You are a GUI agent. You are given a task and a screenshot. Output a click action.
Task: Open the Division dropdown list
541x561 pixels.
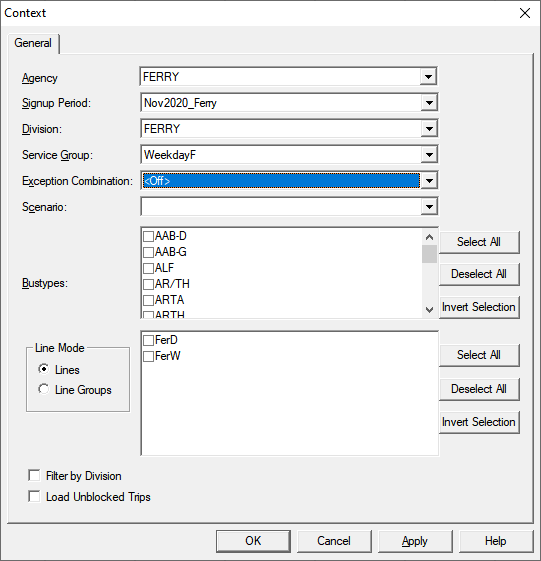tap(429, 129)
